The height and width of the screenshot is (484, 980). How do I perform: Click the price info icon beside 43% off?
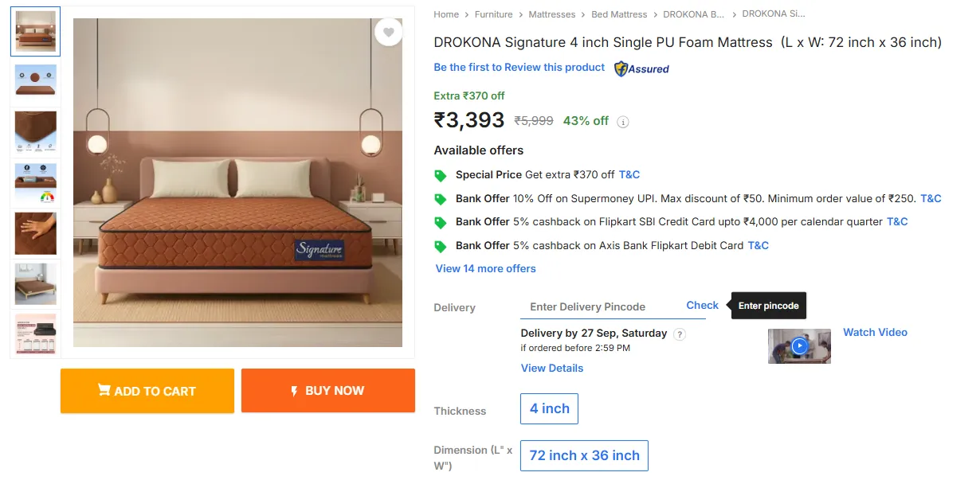623,122
